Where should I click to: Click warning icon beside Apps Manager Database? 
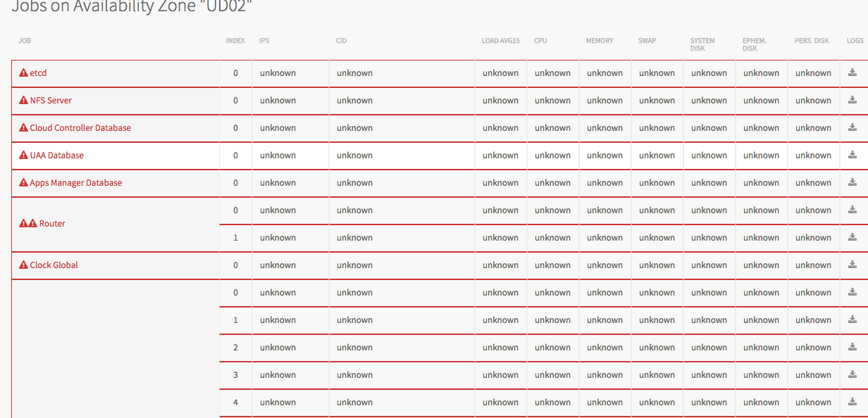[23, 182]
